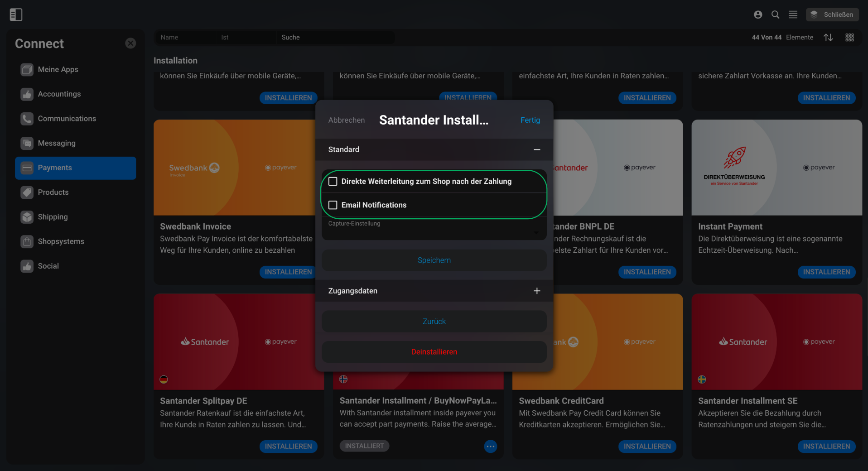Open Swedbank Invoice card thumbnail
Image resolution: width=868 pixels, height=471 pixels.
click(x=235, y=168)
